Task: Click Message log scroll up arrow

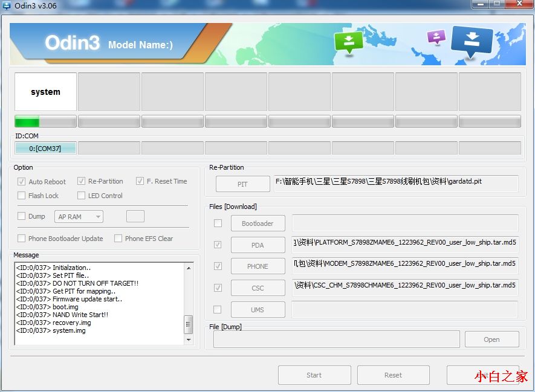Action: click(x=189, y=268)
